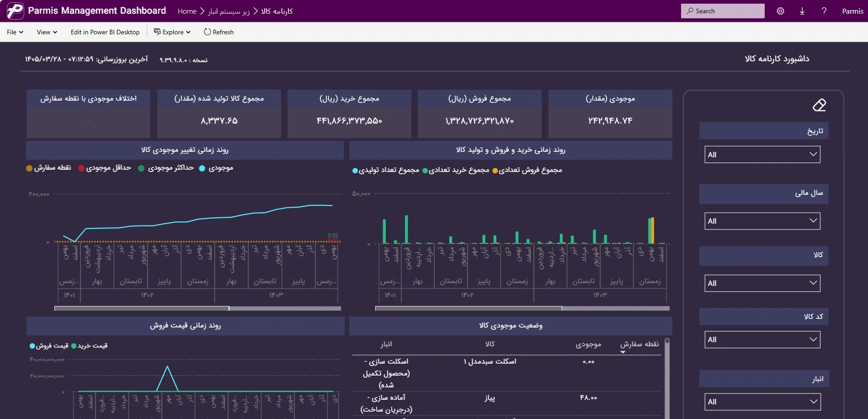Open the انبار filter dropdown
The height and width of the screenshot is (419, 868).
762,402
